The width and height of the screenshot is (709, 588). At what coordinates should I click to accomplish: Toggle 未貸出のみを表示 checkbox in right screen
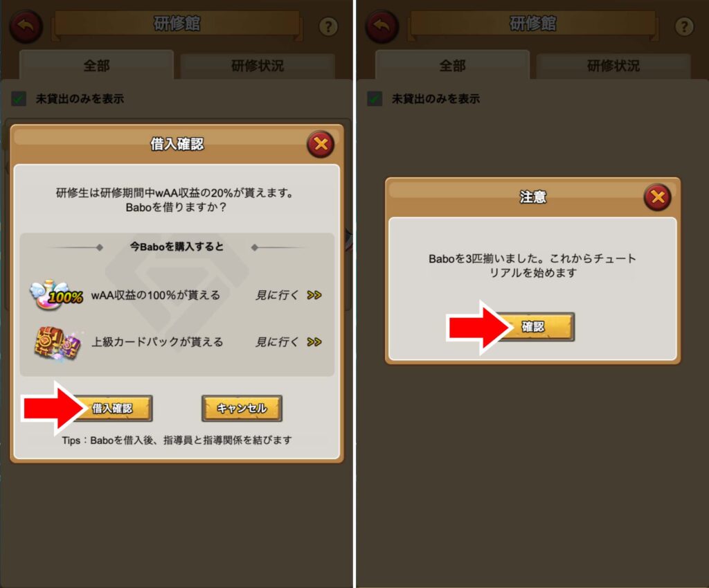point(375,98)
